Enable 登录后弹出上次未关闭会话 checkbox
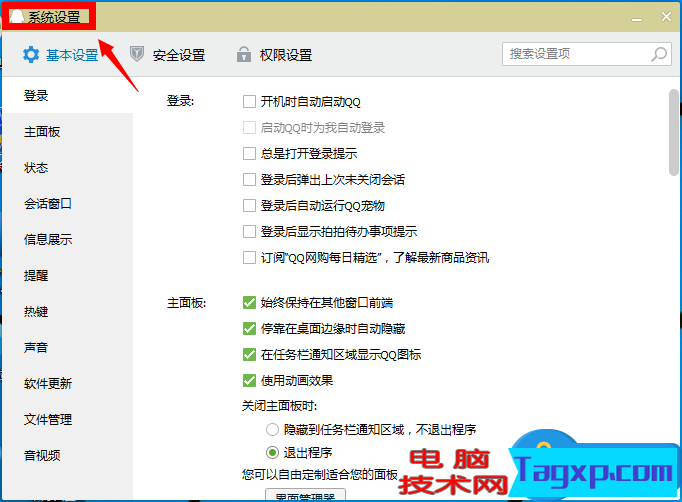This screenshot has height=502, width=682. (249, 180)
